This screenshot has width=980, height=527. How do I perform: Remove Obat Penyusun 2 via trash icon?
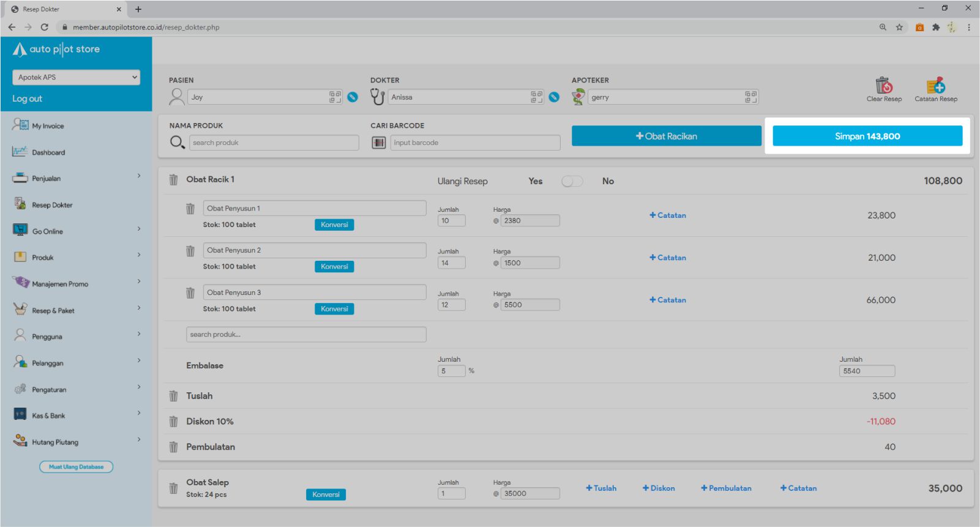coord(190,251)
